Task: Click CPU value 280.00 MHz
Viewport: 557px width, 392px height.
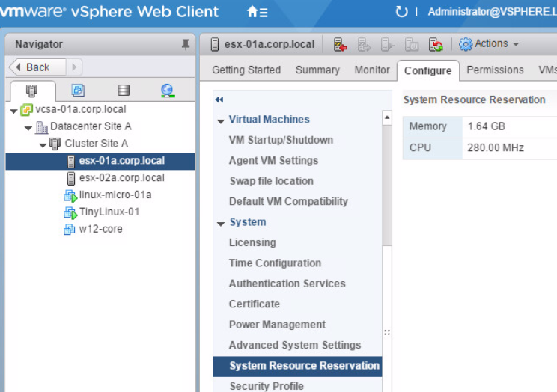Action: (x=496, y=147)
